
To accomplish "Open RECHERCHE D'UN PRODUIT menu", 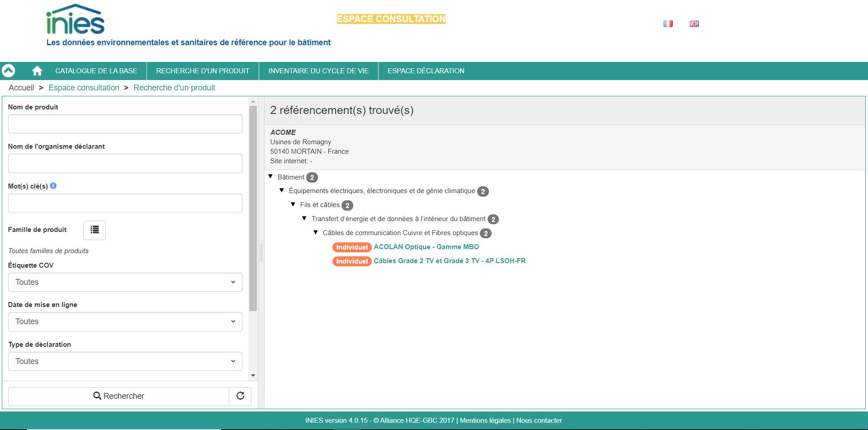I will pos(203,71).
